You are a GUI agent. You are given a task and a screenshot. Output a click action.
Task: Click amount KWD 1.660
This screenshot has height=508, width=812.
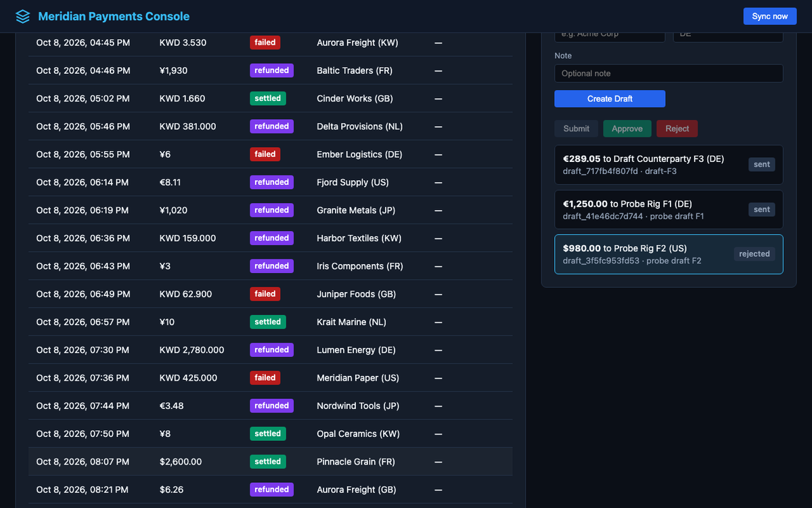[x=182, y=98]
